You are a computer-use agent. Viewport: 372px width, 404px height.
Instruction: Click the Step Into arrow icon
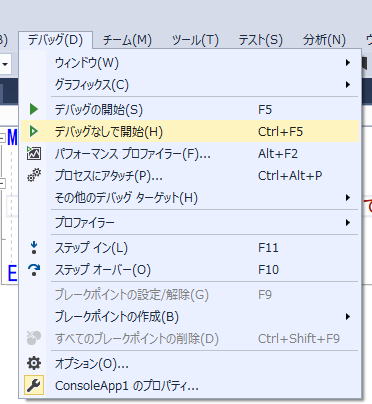coord(34,248)
